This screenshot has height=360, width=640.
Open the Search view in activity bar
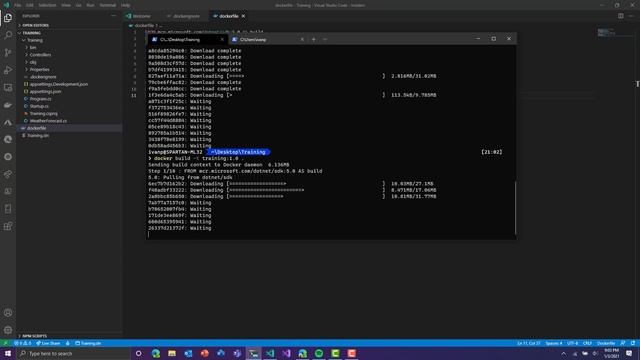[x=8, y=35]
